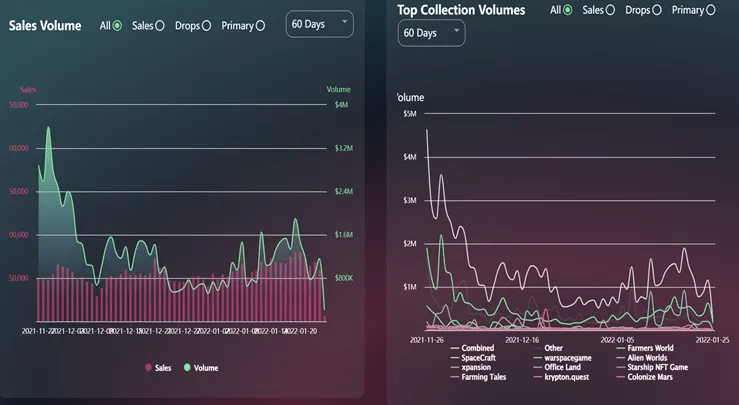Open 60 Days dropdown in Sales Volume
The image size is (739, 405).
coord(319,24)
